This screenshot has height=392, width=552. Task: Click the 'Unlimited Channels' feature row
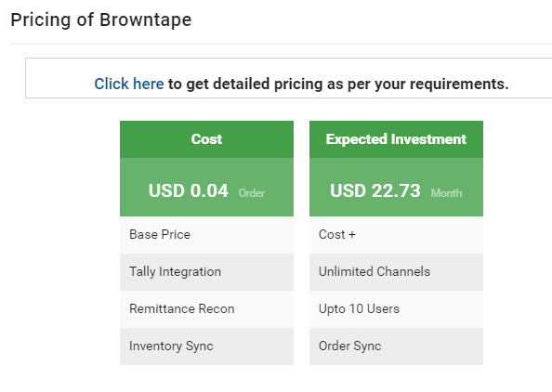point(396,272)
